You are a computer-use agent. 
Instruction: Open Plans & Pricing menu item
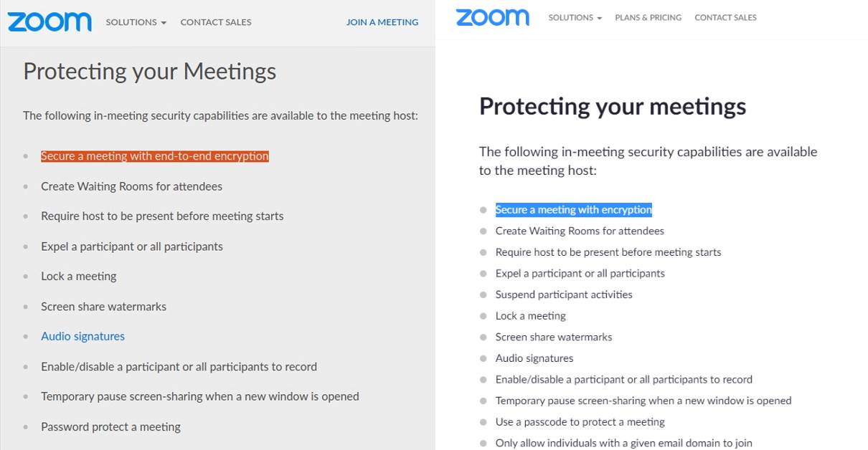tap(648, 17)
